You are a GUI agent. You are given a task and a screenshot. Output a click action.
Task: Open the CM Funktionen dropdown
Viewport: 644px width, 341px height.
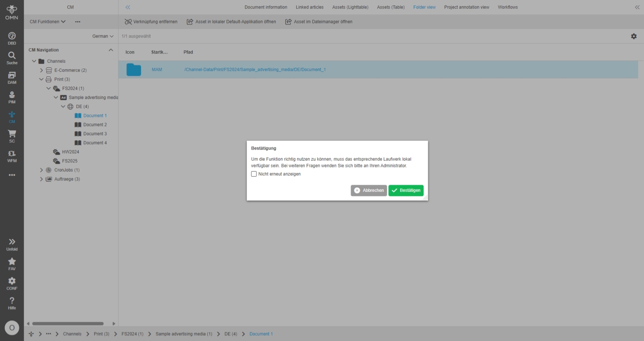point(48,22)
